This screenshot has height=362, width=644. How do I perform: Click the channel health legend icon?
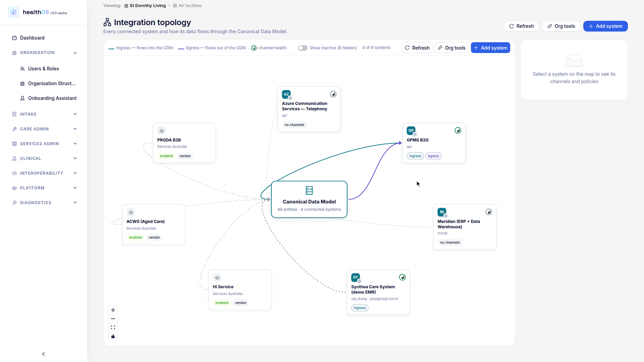(x=254, y=48)
